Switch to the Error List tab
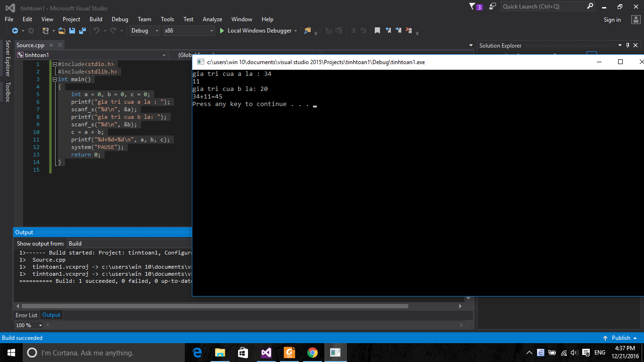Image resolution: width=644 pixels, height=362 pixels. click(x=26, y=315)
